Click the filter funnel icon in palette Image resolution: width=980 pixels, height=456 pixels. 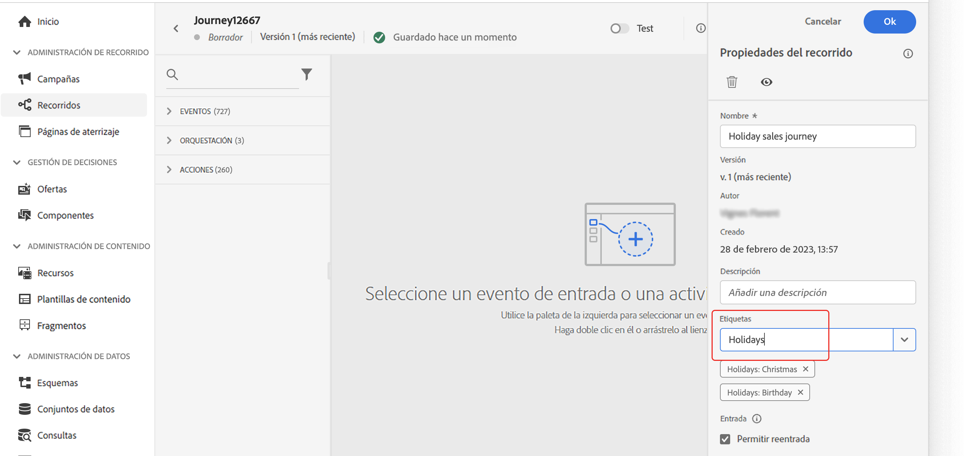[x=307, y=74]
